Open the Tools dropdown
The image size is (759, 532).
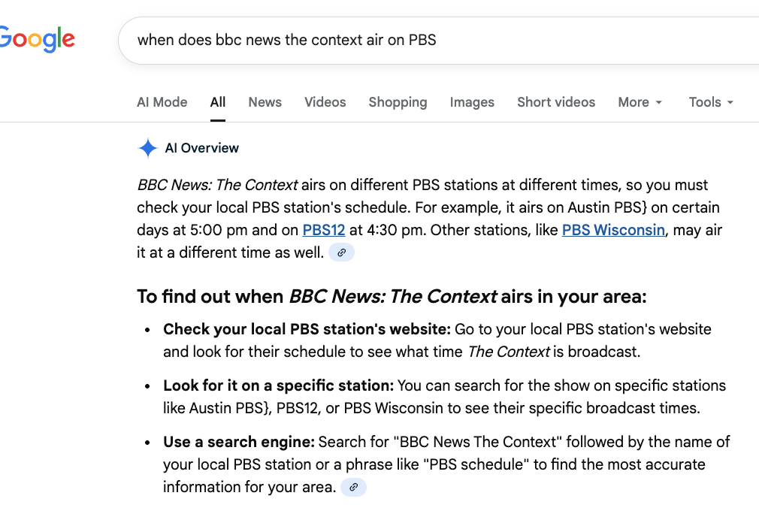[x=711, y=102]
